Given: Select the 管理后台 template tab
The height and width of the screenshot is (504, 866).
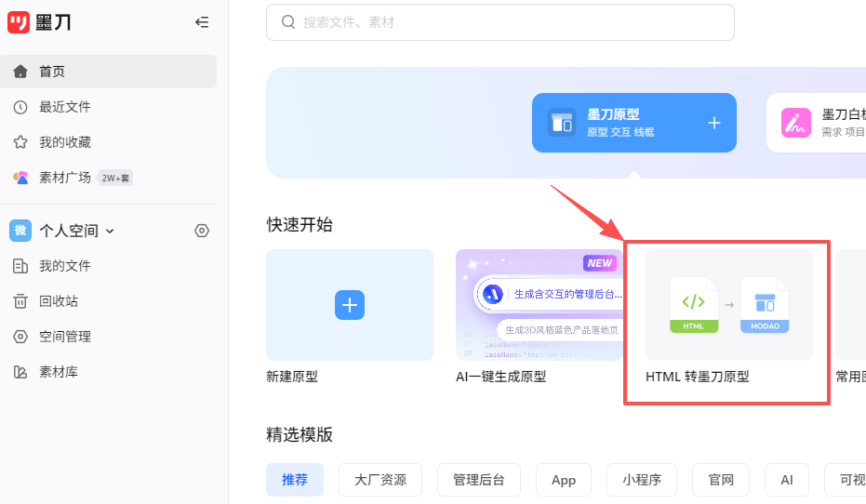Looking at the screenshot, I should click(x=479, y=480).
